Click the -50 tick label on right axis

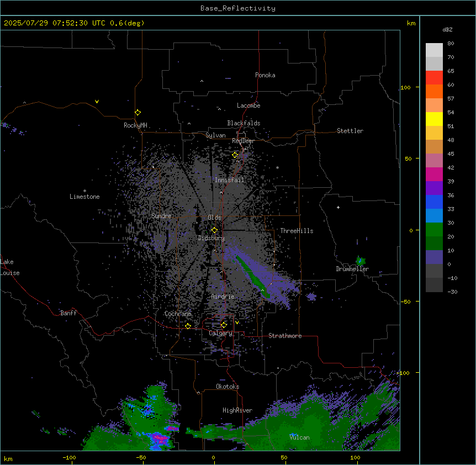(405, 302)
